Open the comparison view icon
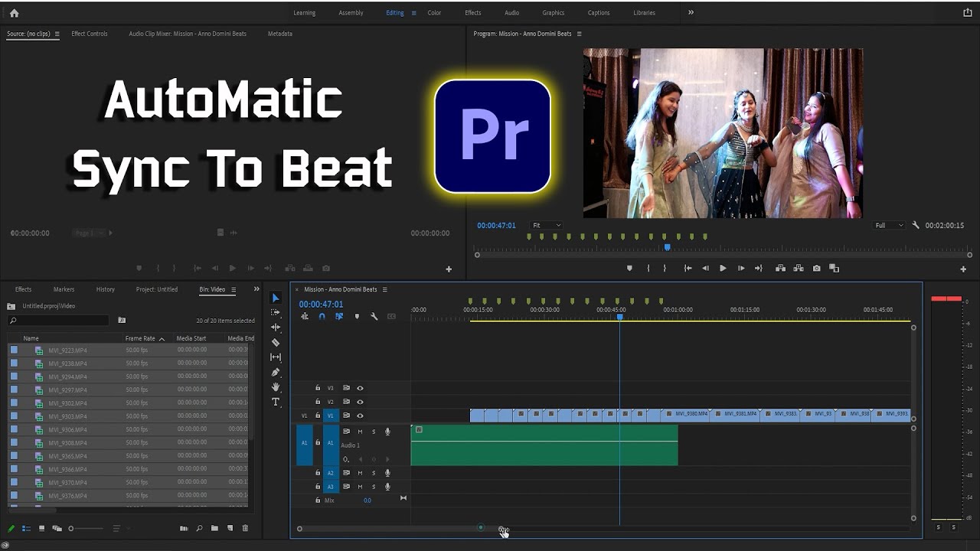Image resolution: width=980 pixels, height=551 pixels. click(x=835, y=269)
